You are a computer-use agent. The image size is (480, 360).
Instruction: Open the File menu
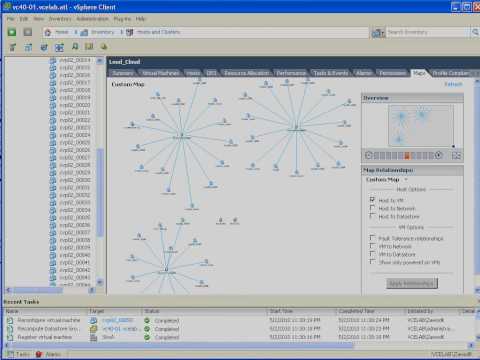point(10,19)
